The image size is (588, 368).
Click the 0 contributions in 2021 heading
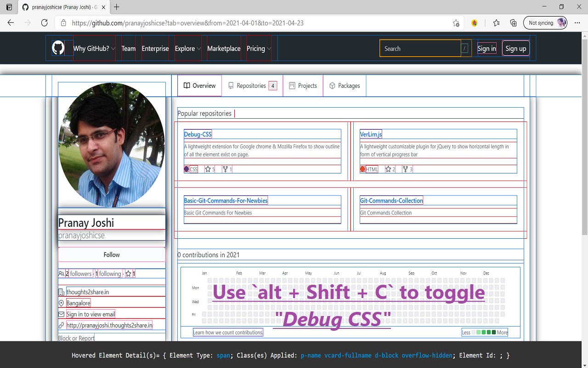click(209, 255)
